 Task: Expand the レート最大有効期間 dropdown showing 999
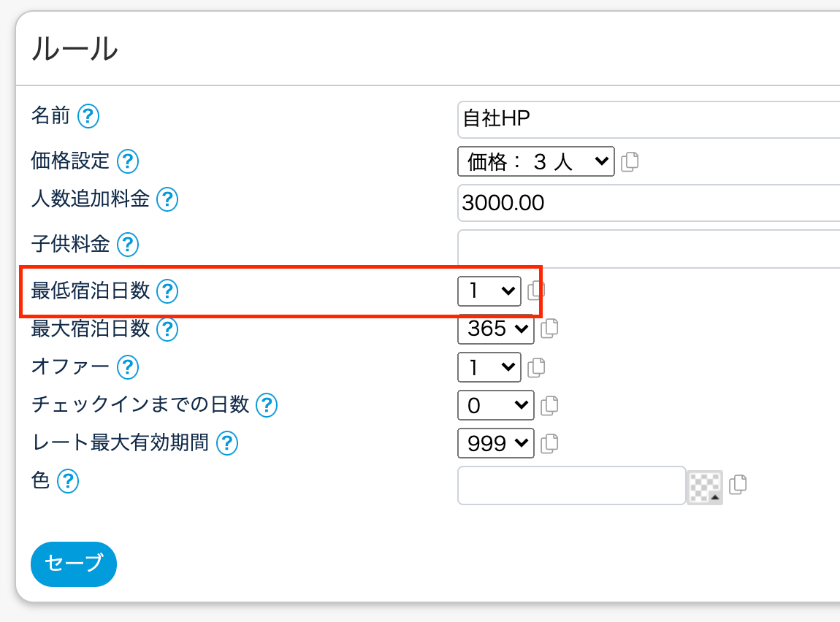pos(495,442)
